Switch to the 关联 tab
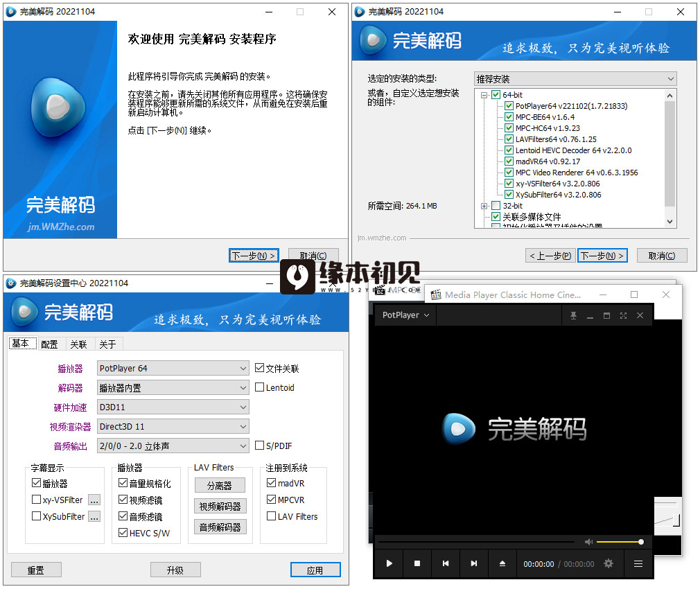Screen dimensions: 700x589 [x=78, y=344]
